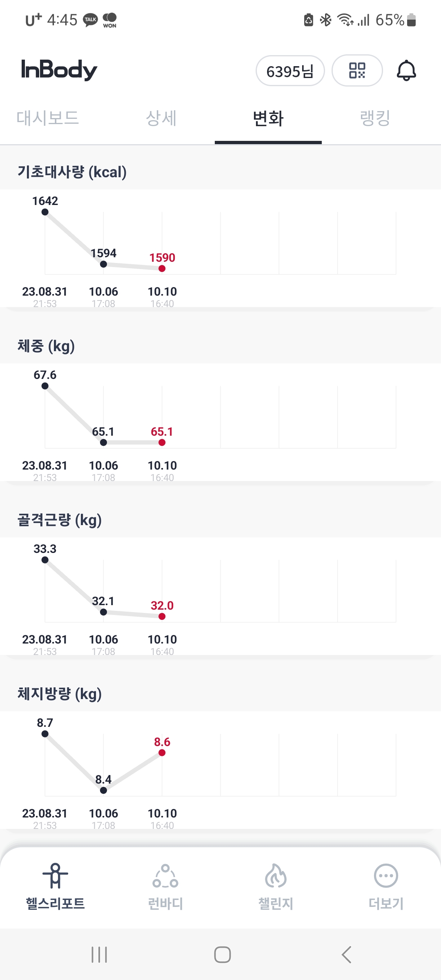Open Android recent apps button
Image resolution: width=441 pixels, height=980 pixels.
pos(99,955)
